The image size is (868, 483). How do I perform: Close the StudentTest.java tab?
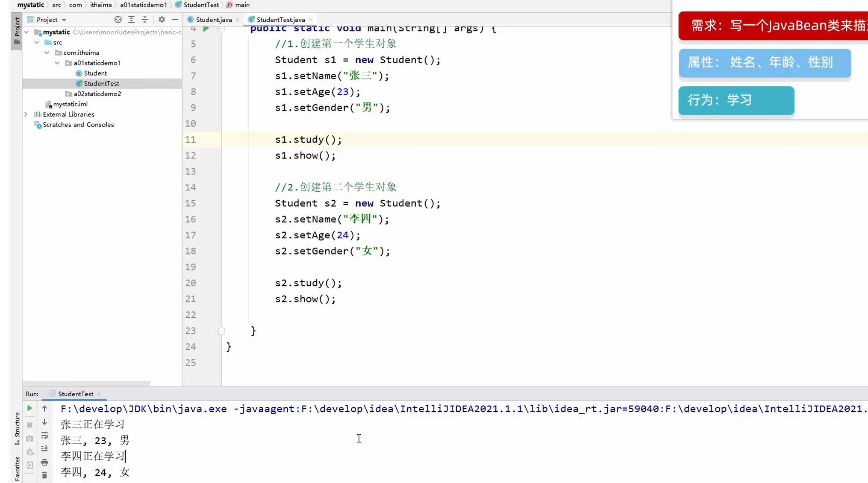[311, 20]
